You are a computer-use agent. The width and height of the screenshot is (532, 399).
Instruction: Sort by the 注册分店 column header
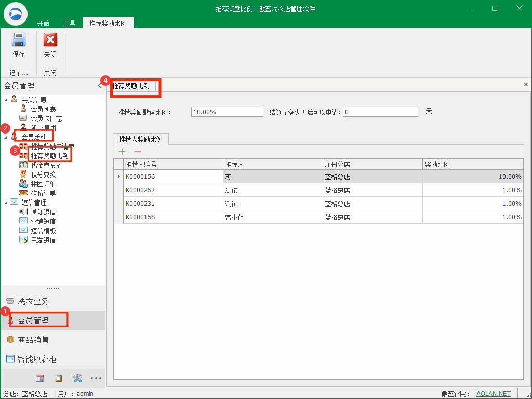point(373,165)
